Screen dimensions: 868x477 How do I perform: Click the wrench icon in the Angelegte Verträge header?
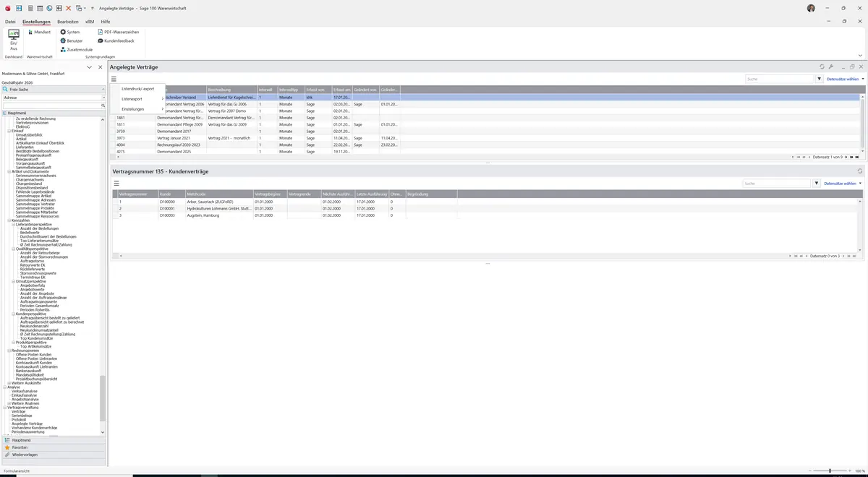click(831, 66)
